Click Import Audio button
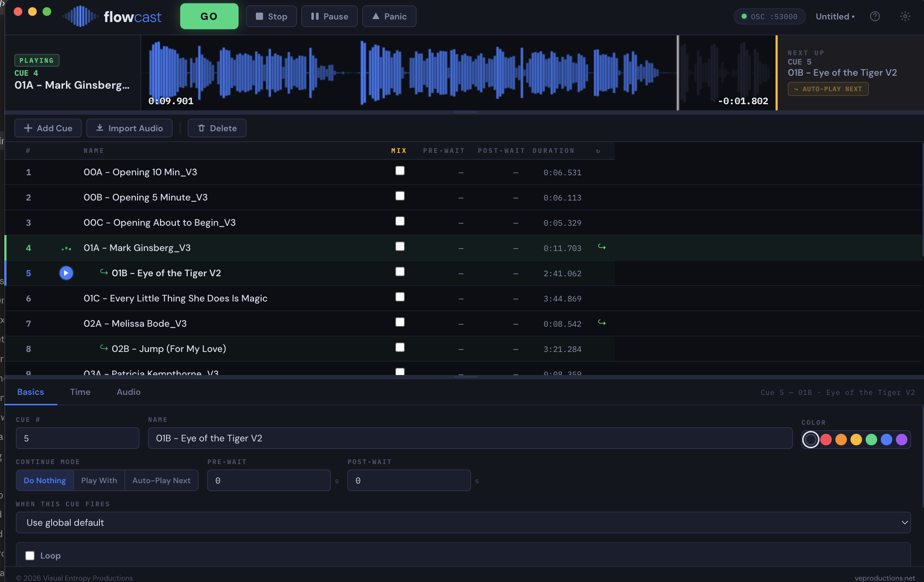Image resolution: width=924 pixels, height=582 pixels. tap(129, 128)
